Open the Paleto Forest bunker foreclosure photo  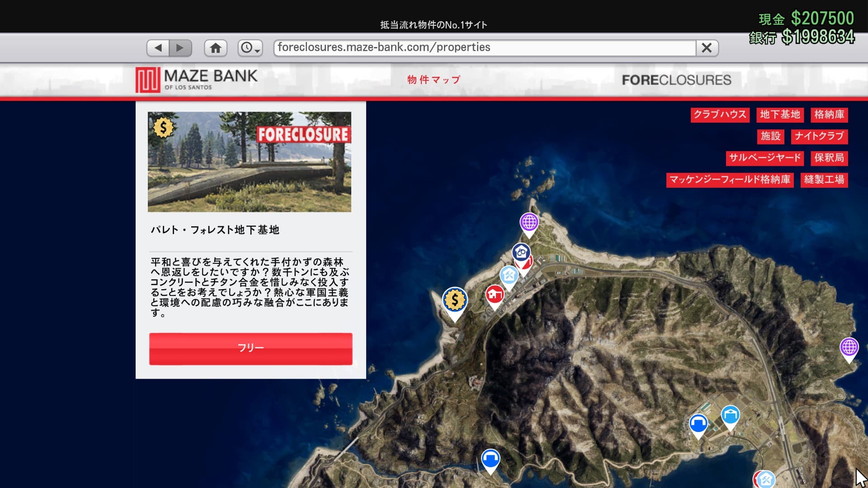pos(250,162)
